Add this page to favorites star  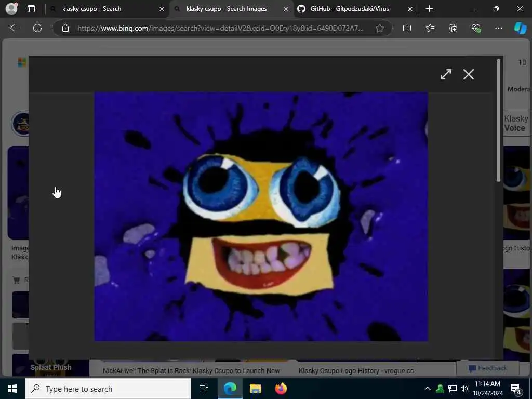(x=380, y=28)
